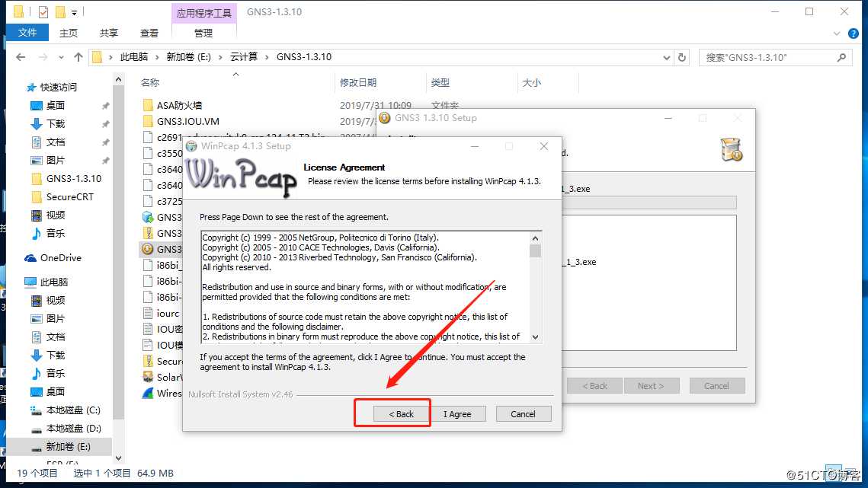This screenshot has width=868, height=488.
Task: Collapse the ribbon chevron
Action: 837,33
